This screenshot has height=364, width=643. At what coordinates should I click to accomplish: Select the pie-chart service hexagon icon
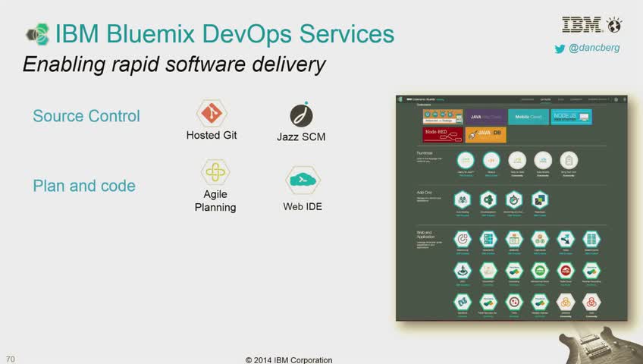point(463,239)
